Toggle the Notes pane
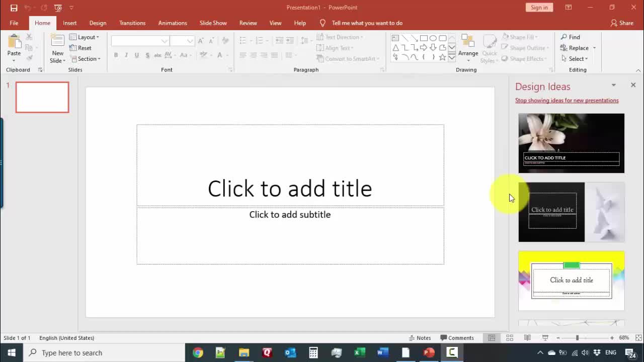 click(420, 338)
